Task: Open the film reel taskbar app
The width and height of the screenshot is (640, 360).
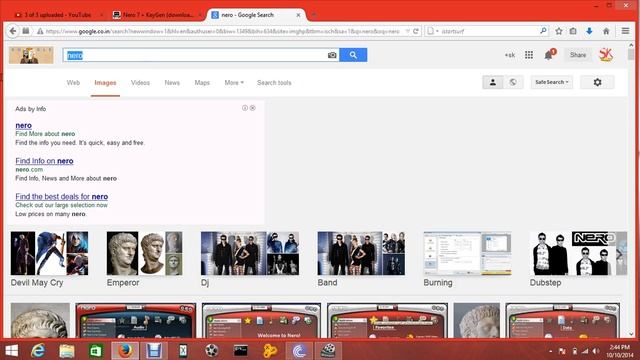Action: coord(211,351)
